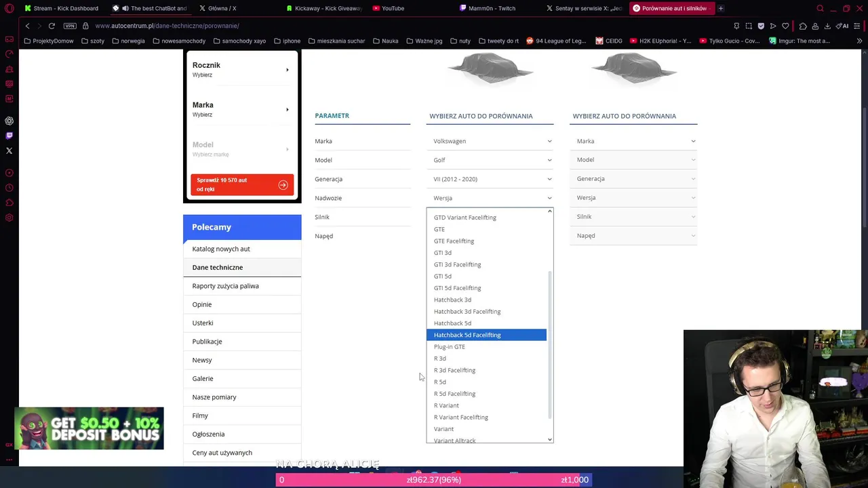Image resolution: width=868 pixels, height=488 pixels.
Task: Click the first car silhouette image
Action: click(x=490, y=69)
